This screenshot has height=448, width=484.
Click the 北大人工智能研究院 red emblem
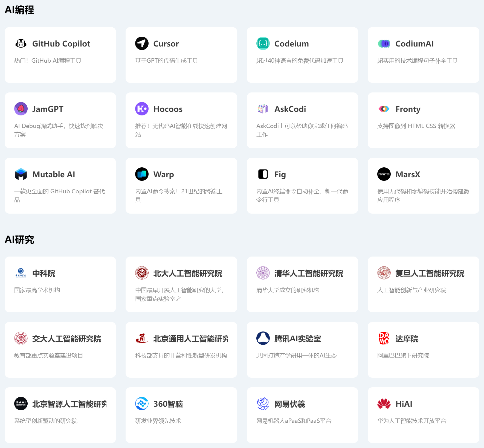click(142, 273)
